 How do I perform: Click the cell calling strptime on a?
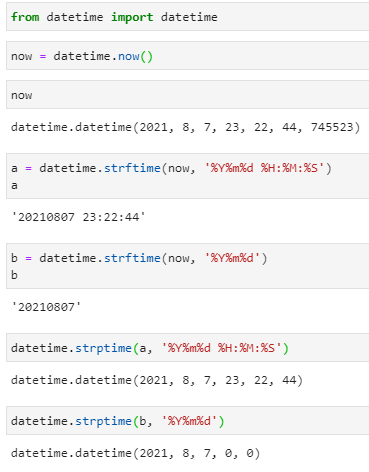pos(187,348)
